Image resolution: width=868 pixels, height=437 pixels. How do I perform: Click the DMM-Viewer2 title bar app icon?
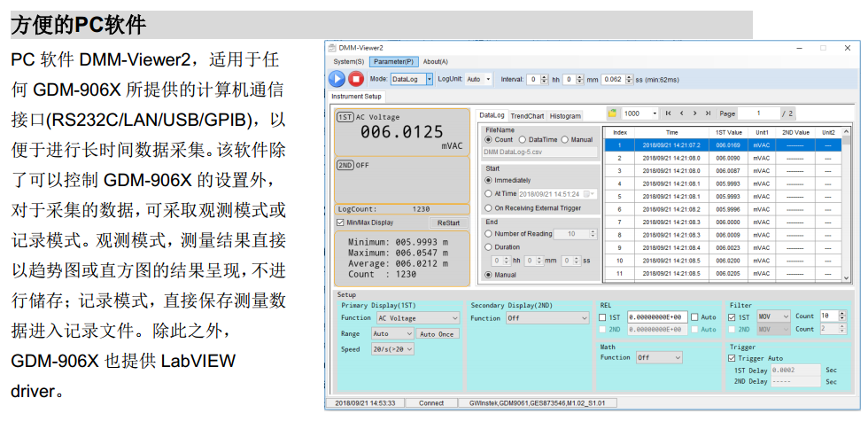point(332,48)
